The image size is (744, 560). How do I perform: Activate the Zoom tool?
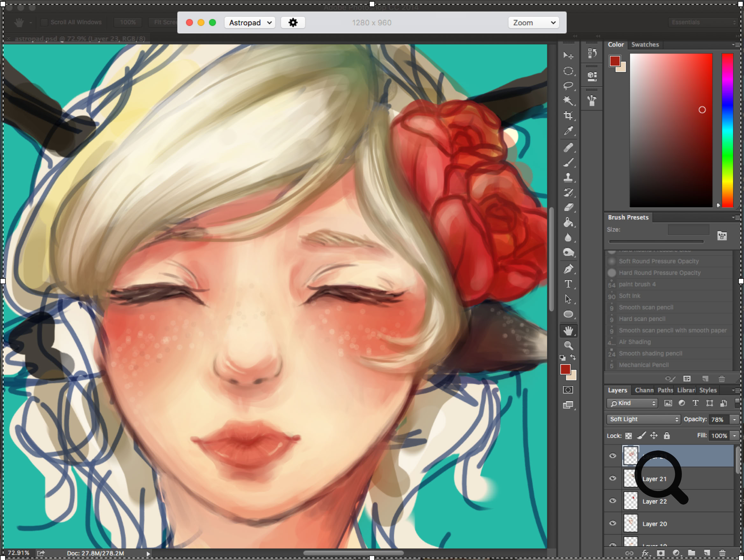569,345
